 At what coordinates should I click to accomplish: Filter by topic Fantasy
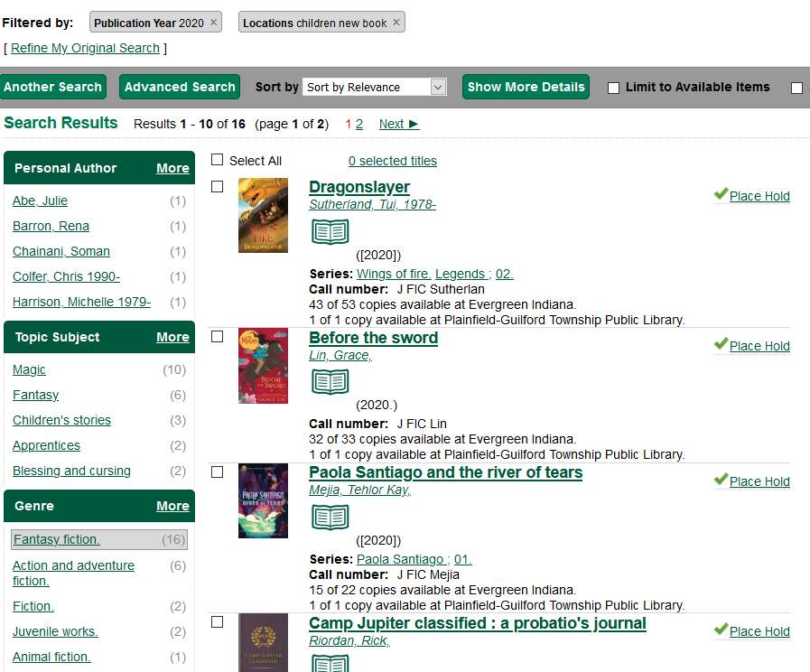tap(35, 395)
